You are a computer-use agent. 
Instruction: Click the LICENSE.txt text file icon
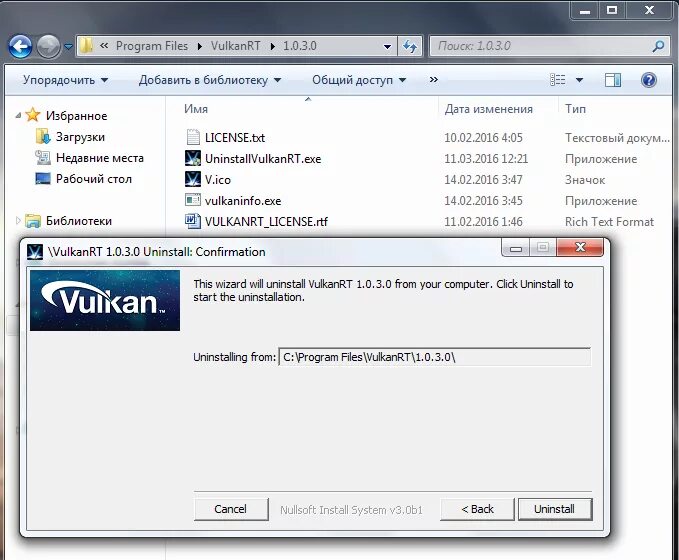coord(193,137)
